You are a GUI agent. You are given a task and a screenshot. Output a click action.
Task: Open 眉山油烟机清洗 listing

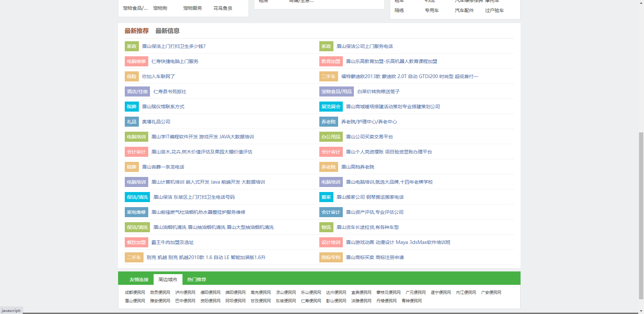[213, 227]
